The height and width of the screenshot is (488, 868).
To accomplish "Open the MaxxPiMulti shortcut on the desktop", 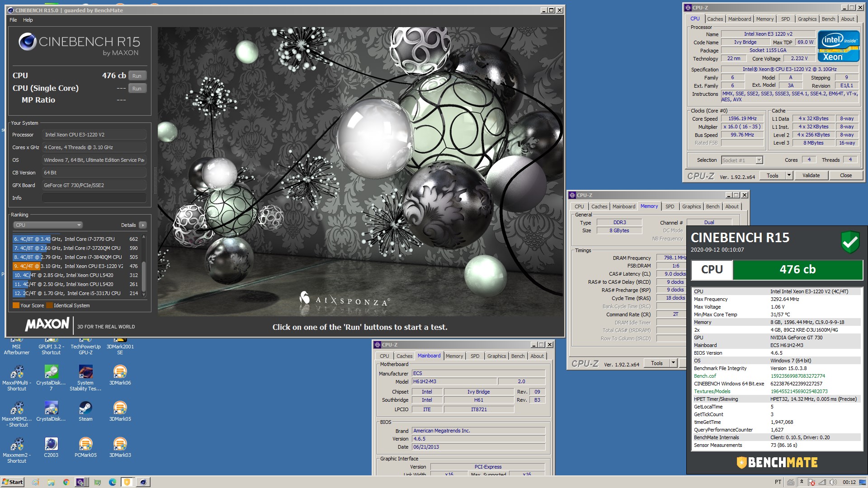I will click(x=17, y=378).
